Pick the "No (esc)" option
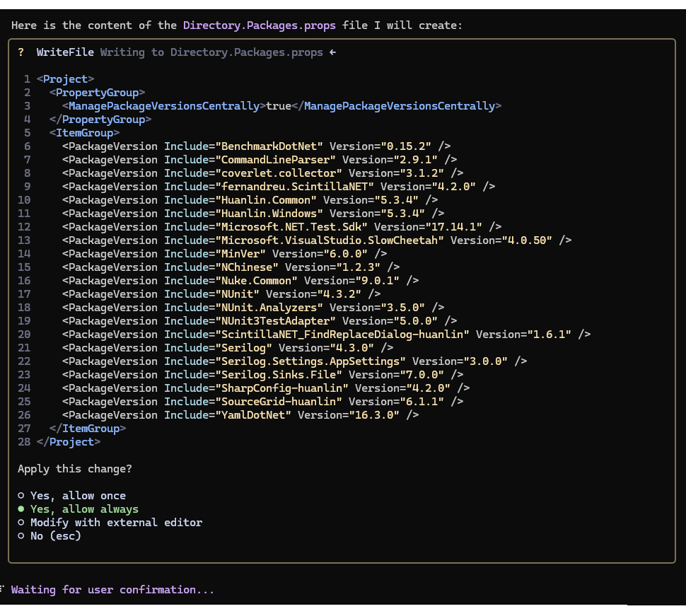Image resolution: width=686 pixels, height=616 pixels. tap(50, 536)
